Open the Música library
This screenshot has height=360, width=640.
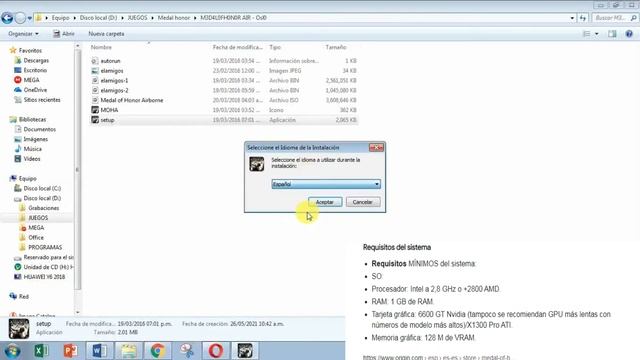point(32,149)
